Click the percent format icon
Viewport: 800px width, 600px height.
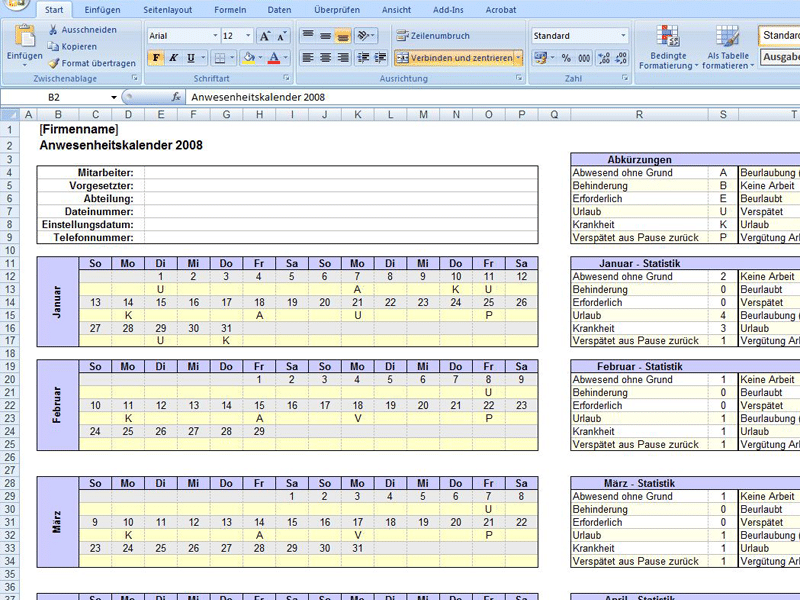pos(567,58)
